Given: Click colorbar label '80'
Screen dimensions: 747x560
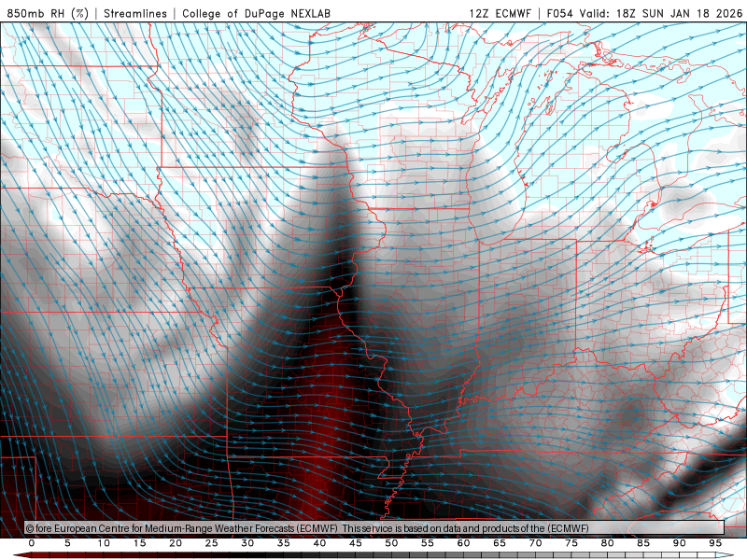Looking at the screenshot, I should 608,543.
